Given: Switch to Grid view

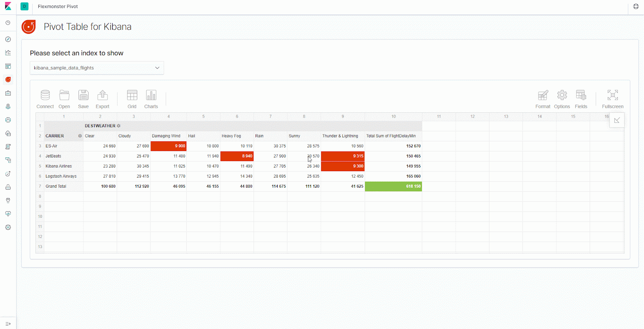Looking at the screenshot, I should tap(132, 99).
